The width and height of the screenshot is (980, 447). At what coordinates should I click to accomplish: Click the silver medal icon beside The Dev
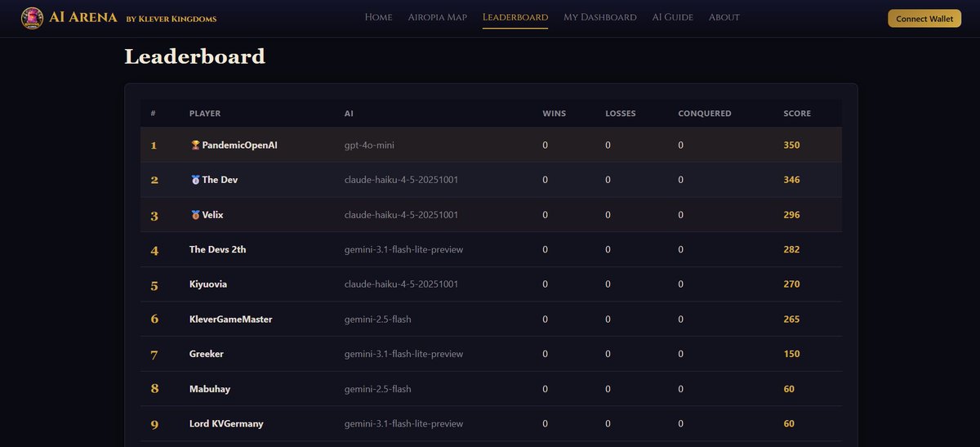tap(195, 180)
